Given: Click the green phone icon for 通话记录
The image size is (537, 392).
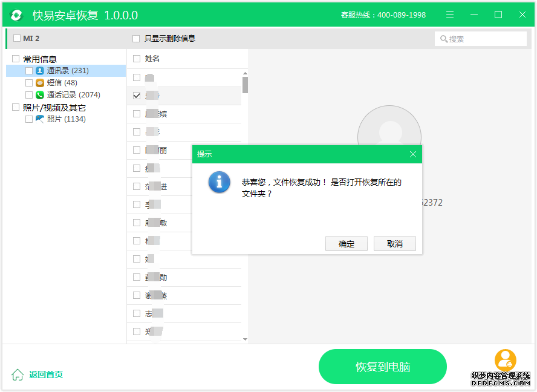Looking at the screenshot, I should point(40,95).
